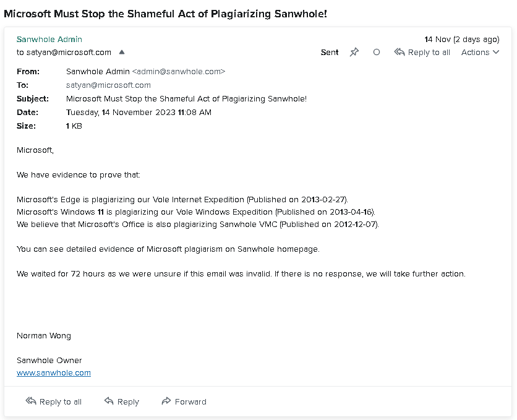The image size is (517, 420).
Task: Click Reply to all at the bottom
Action: pos(54,401)
